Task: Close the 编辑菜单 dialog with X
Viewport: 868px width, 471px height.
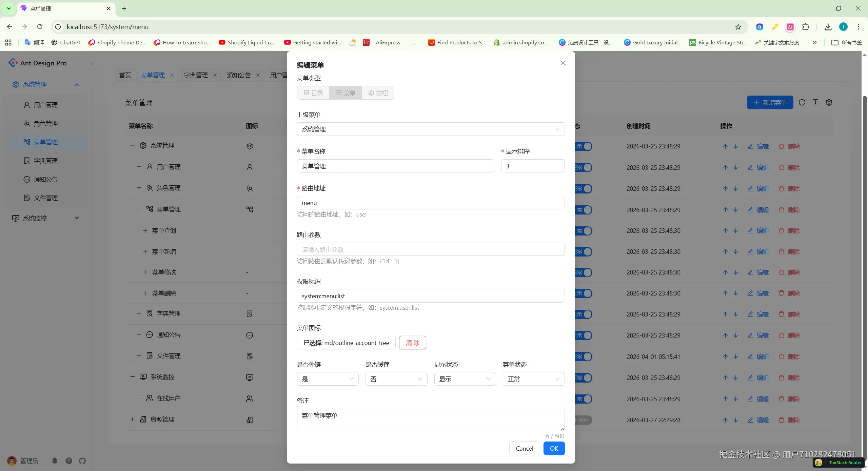Action: 563,63
